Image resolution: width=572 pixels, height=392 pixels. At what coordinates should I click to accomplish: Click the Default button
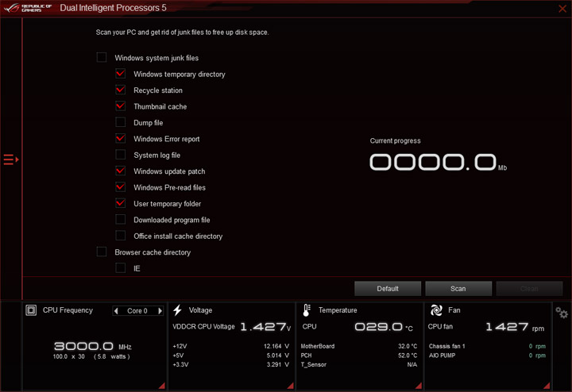pos(388,289)
